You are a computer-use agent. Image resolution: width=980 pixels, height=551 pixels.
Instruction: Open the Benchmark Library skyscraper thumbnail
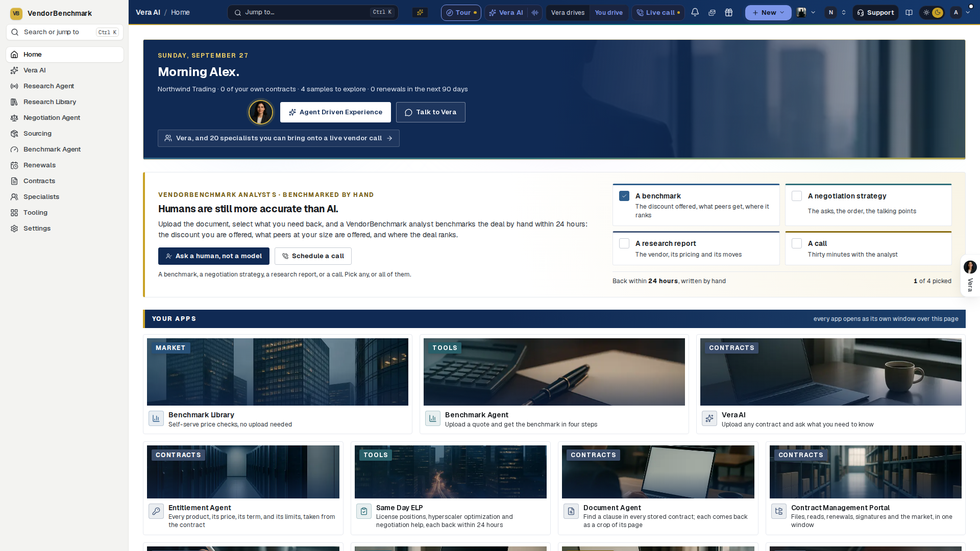[278, 372]
